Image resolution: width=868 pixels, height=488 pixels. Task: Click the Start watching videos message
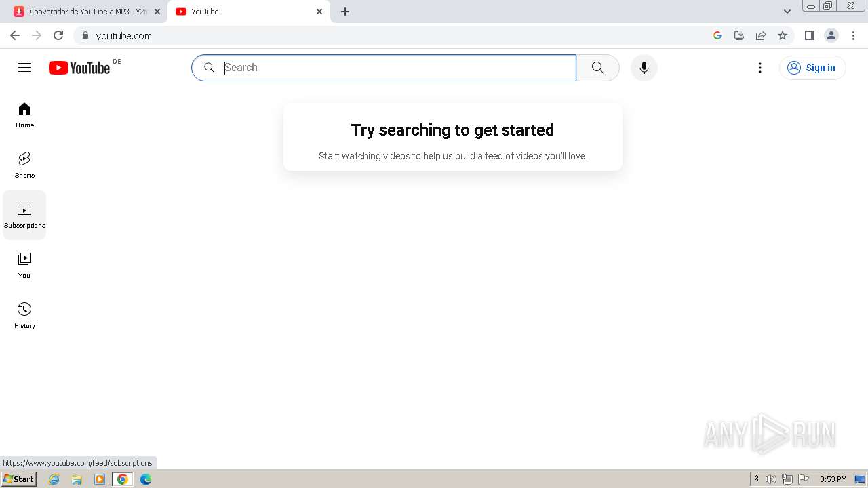click(453, 156)
